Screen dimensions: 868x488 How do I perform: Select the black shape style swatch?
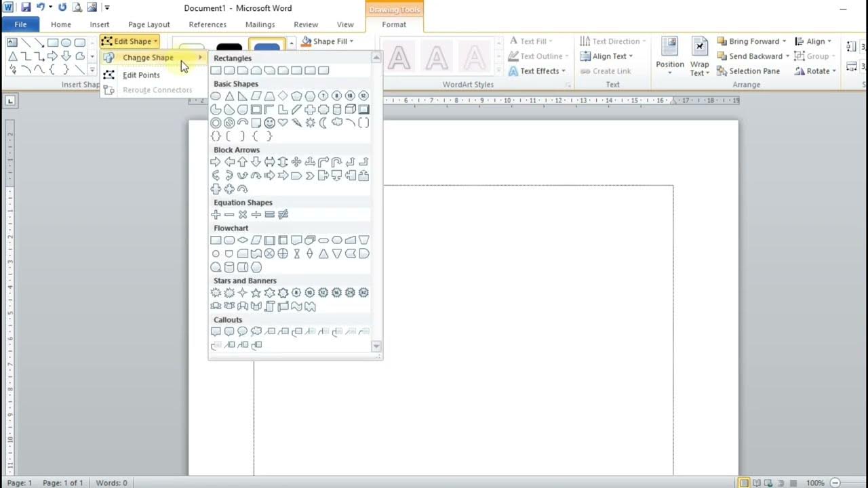point(229,47)
